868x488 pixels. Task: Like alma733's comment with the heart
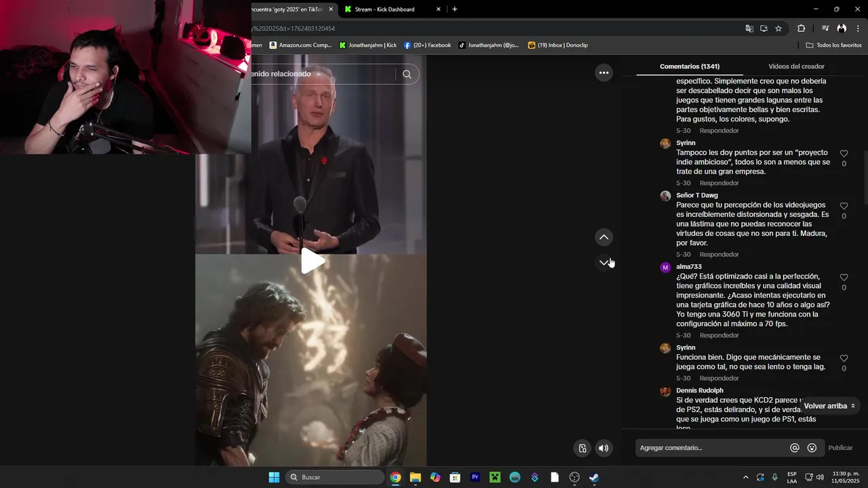click(844, 277)
